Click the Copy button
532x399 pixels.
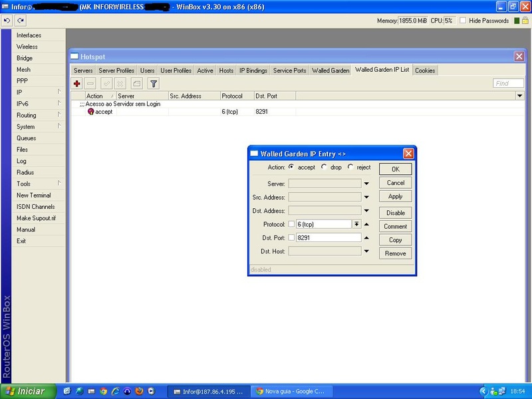[x=395, y=240]
